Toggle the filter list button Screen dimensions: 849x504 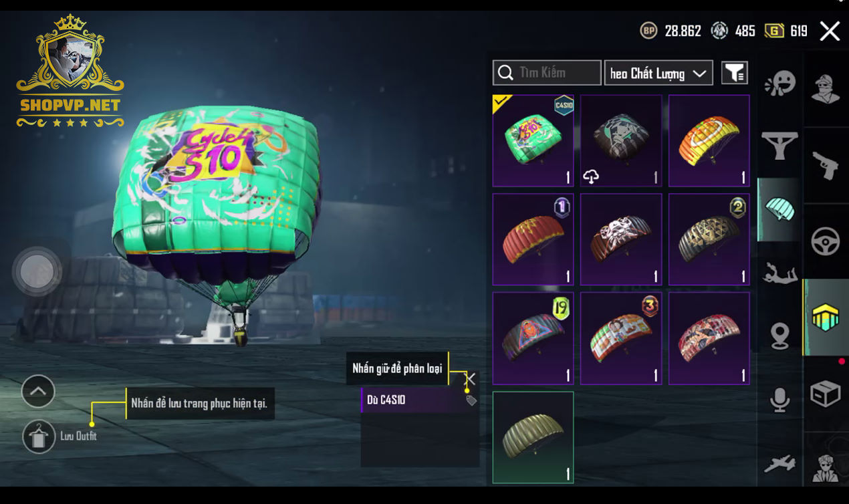click(735, 73)
